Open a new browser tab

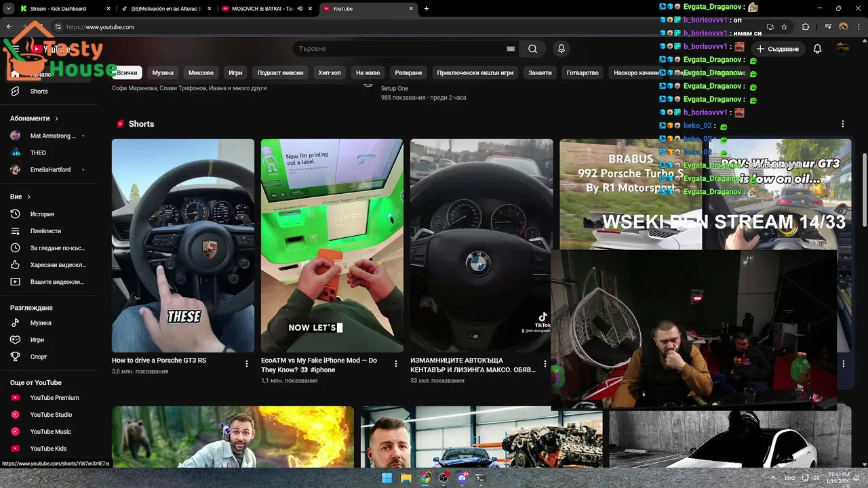pos(427,9)
